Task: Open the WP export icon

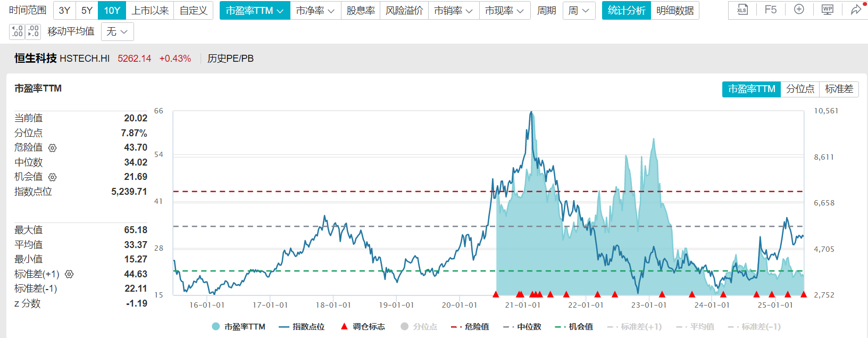Action: [x=828, y=10]
